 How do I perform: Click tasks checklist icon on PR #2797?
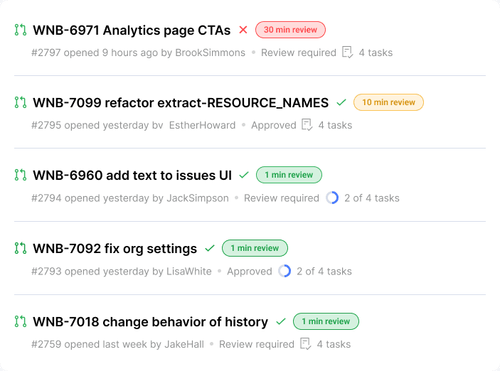pos(347,52)
